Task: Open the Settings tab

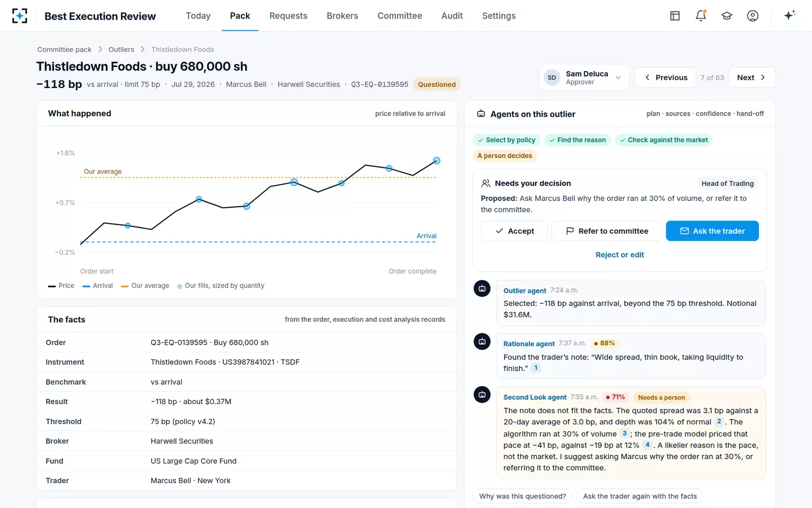Action: (x=499, y=16)
